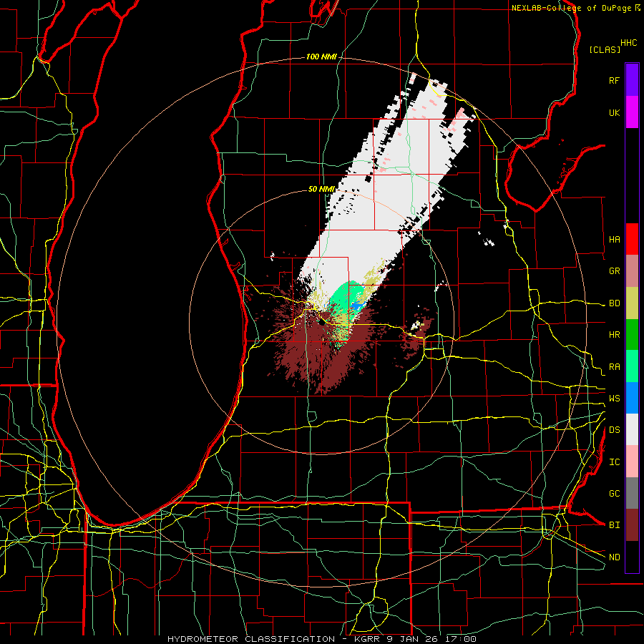Click the BD legend label
Image resolution: width=644 pixels, height=644 pixels.
pyautogui.click(x=614, y=303)
